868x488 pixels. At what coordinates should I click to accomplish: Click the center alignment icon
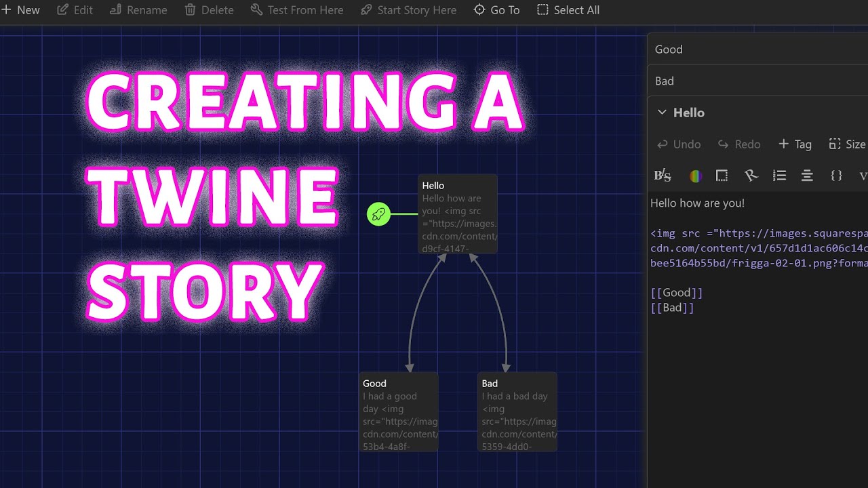click(807, 176)
